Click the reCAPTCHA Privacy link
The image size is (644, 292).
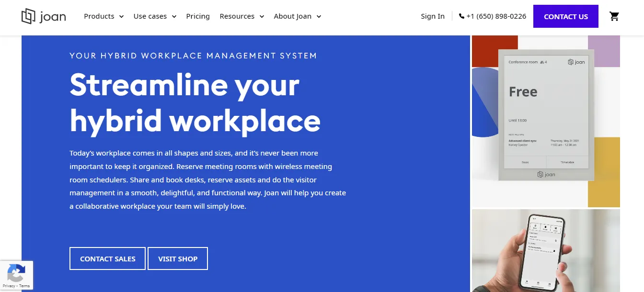(9, 286)
